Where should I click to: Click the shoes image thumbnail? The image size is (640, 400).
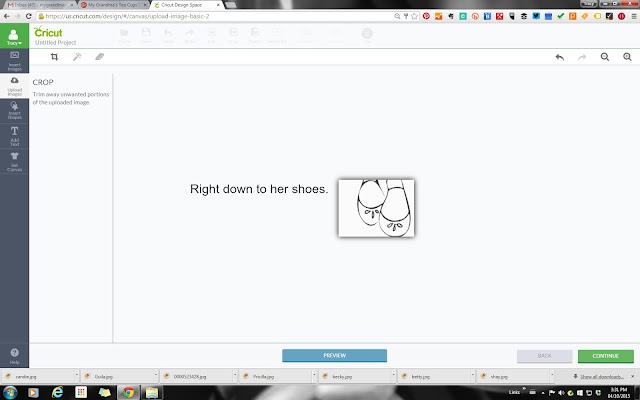point(376,208)
